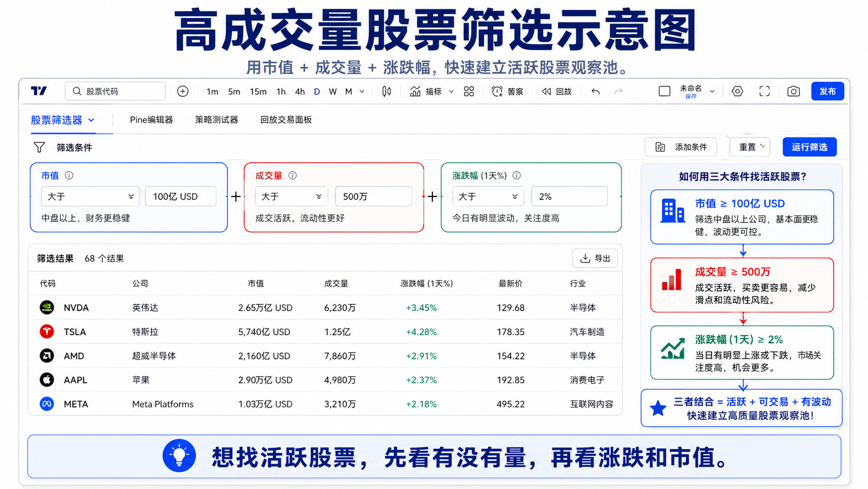This screenshot has width=868, height=489.
Task: Open the 市值 大于 operator dropdown
Action: coord(90,196)
